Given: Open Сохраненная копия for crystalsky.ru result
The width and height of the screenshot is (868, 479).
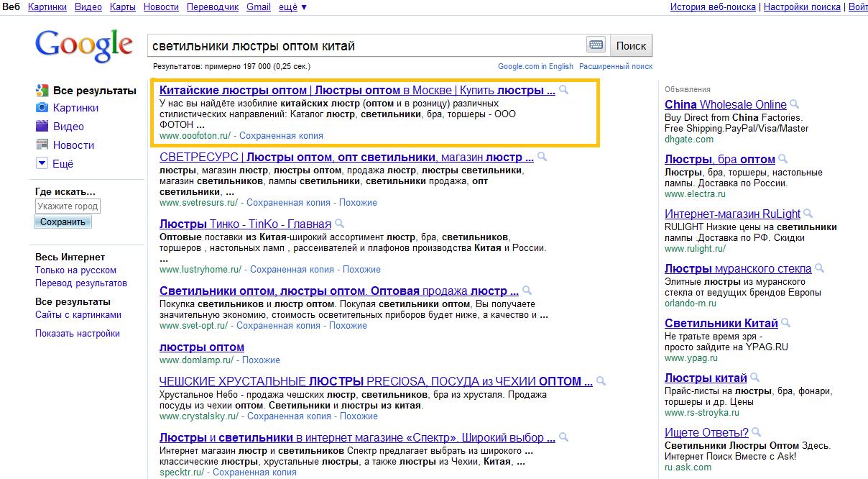Looking at the screenshot, I should 289,416.
